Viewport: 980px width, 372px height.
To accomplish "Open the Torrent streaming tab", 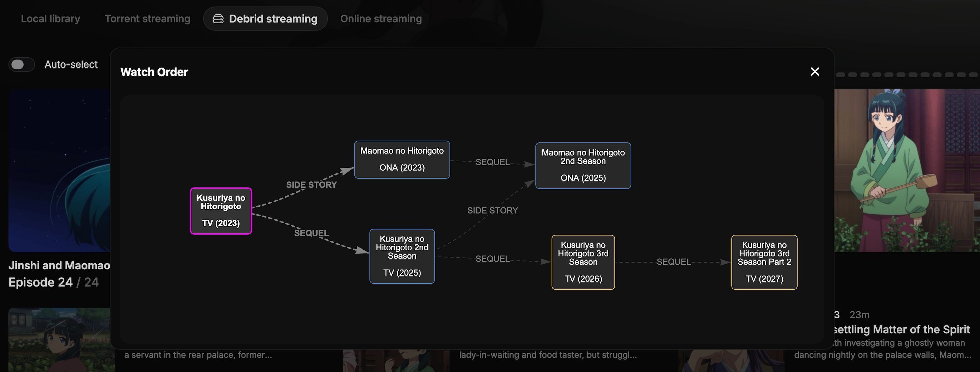I will click(147, 19).
